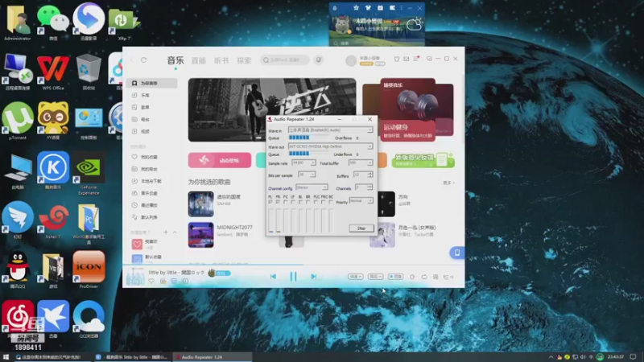Open the Priority dropdown
The width and height of the screenshot is (644, 362).
point(361,200)
